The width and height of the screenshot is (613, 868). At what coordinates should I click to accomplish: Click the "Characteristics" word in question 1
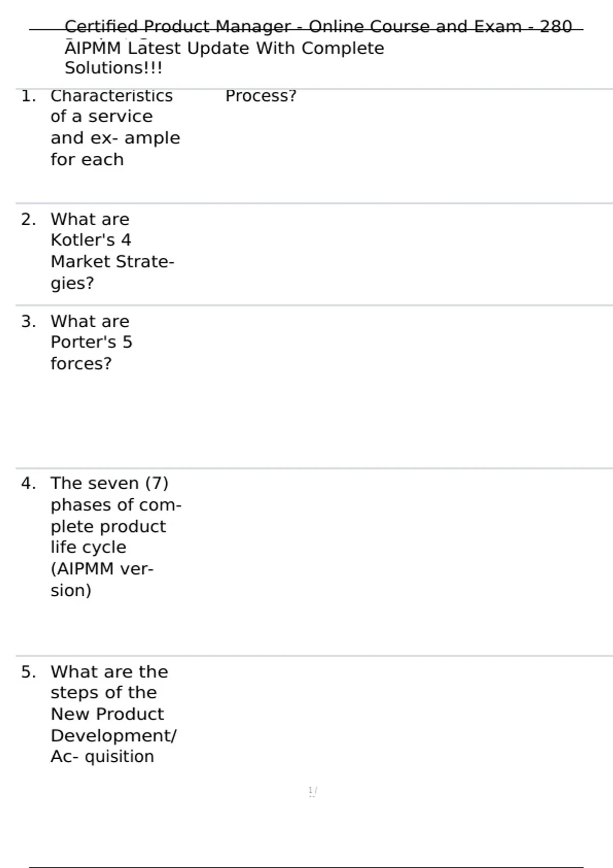click(x=111, y=96)
